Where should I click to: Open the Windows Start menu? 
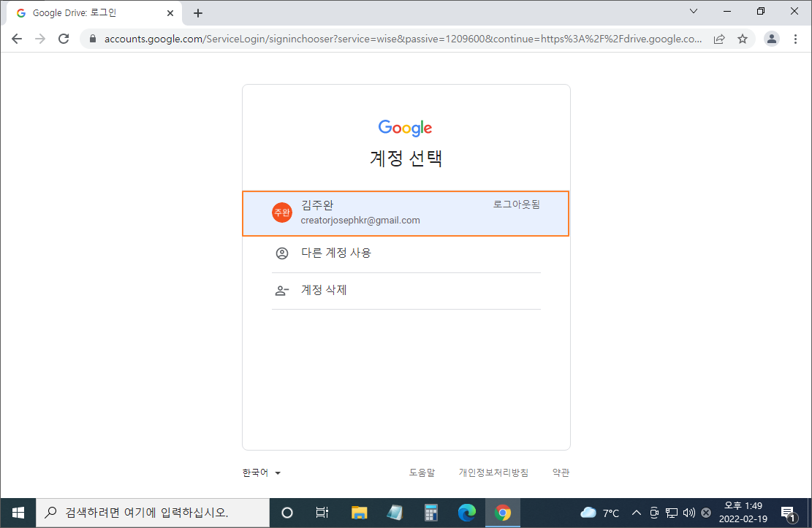[18, 513]
